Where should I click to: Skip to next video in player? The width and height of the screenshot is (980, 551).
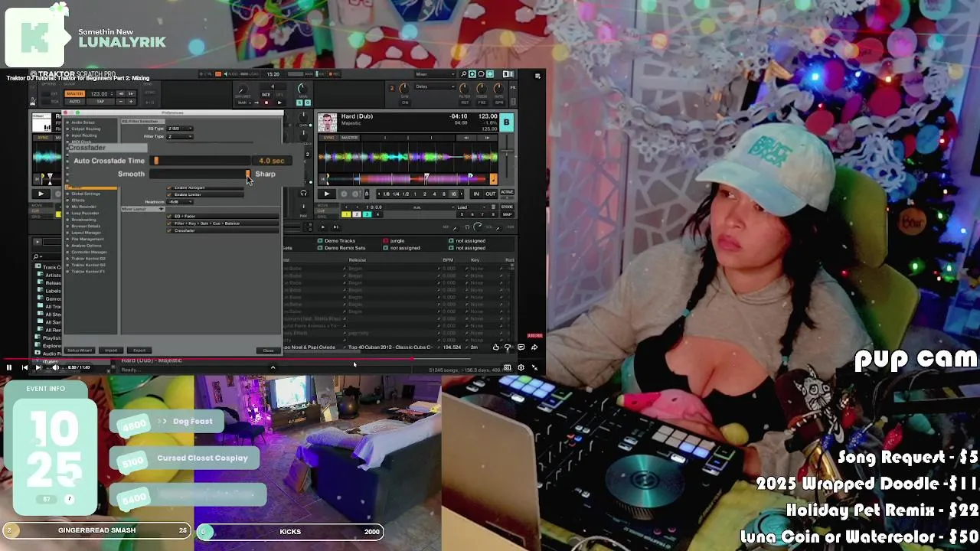38,367
